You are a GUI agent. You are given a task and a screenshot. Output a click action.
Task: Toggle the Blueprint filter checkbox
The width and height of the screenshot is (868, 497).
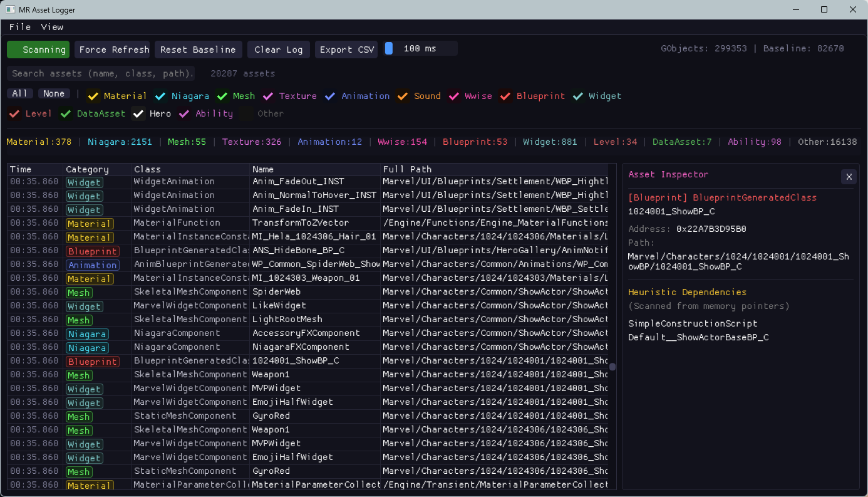506,96
